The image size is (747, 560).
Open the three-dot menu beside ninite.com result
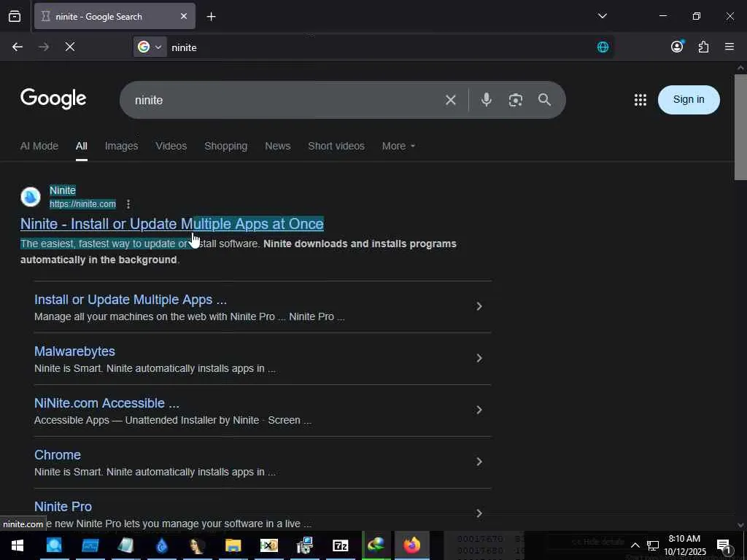[128, 204]
